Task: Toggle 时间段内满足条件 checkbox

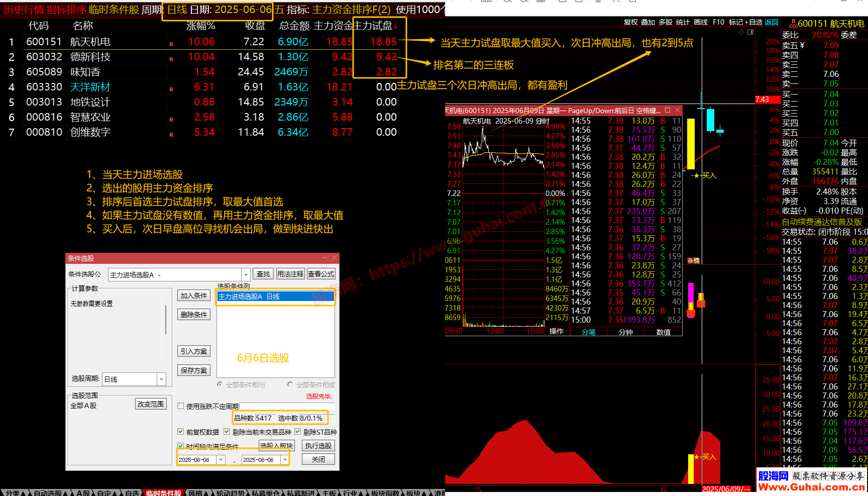Action: click(180, 446)
